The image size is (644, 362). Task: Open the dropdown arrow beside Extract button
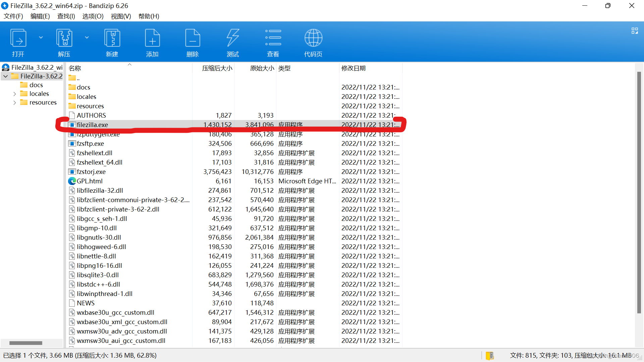(x=87, y=38)
